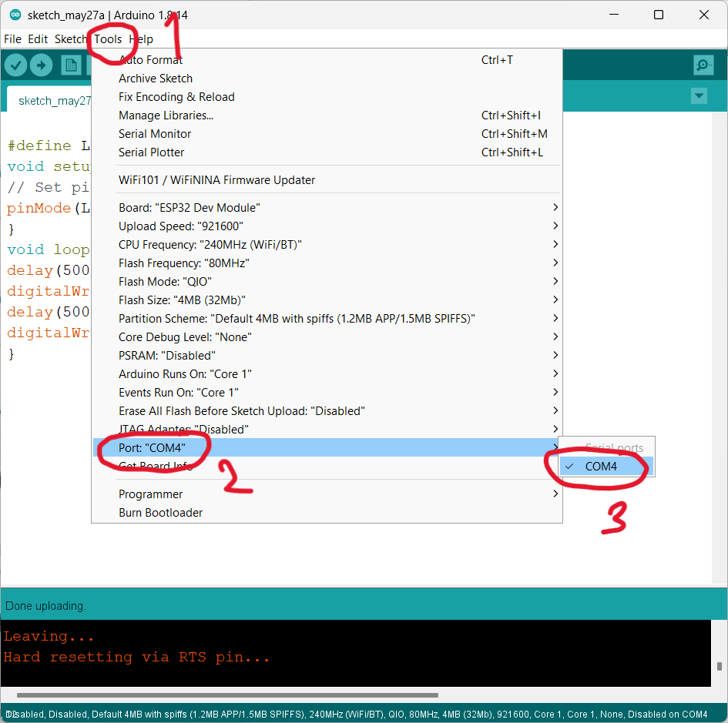Click the horizontal console scrollbar
Screen dimensions: 728x723
point(227,695)
